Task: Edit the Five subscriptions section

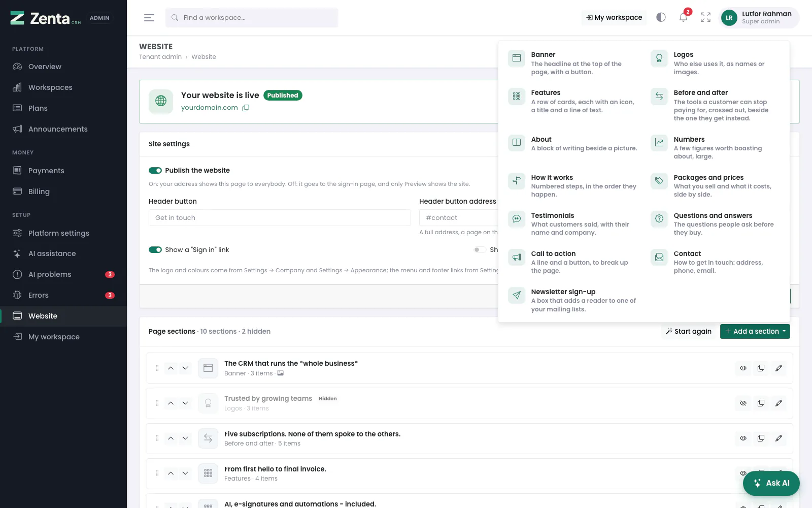Action: pyautogui.click(x=779, y=438)
